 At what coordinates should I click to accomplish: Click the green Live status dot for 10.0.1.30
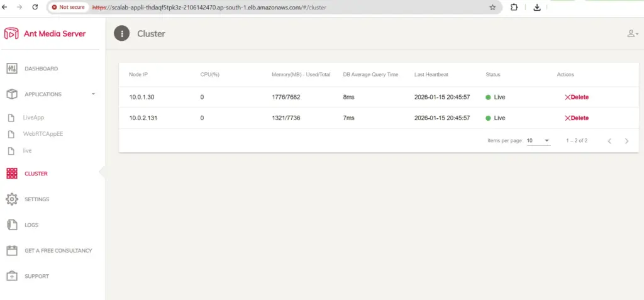click(488, 97)
